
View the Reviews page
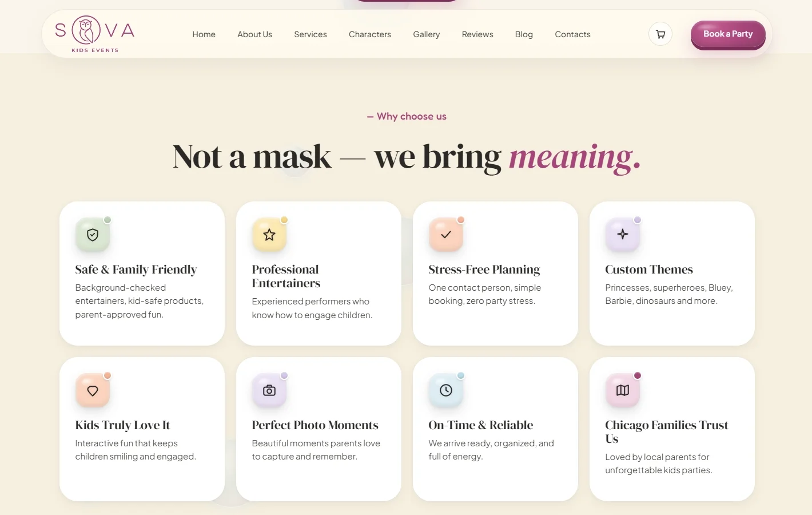(477, 34)
